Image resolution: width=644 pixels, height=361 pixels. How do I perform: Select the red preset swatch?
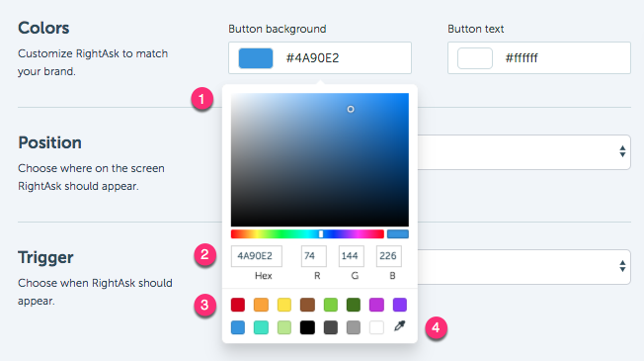tap(238, 305)
